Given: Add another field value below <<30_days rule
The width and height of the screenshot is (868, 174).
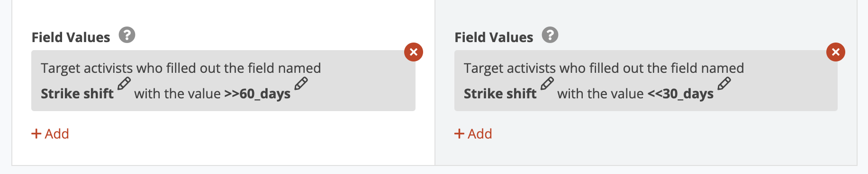Looking at the screenshot, I should click(x=473, y=134).
